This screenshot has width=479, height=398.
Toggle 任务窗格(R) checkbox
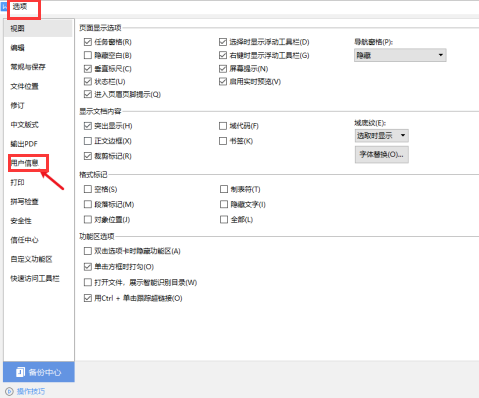[x=88, y=42]
